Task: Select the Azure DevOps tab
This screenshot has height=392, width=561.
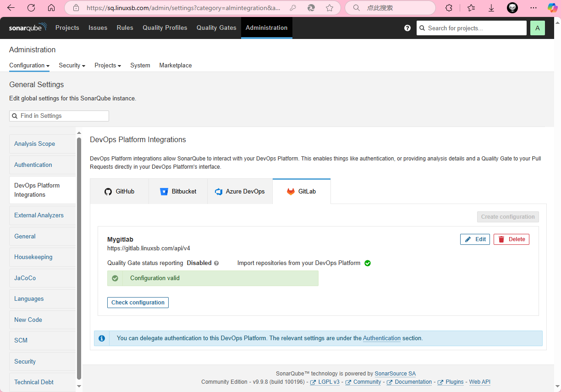Action: [240, 192]
